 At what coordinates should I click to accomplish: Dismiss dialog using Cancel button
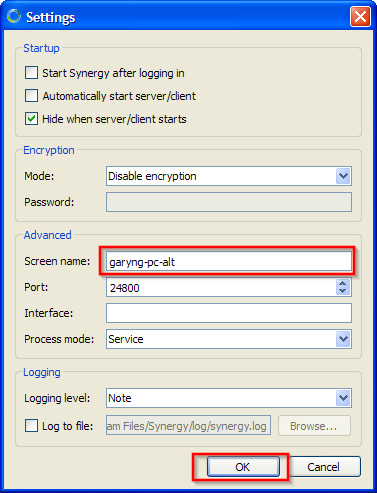(324, 467)
